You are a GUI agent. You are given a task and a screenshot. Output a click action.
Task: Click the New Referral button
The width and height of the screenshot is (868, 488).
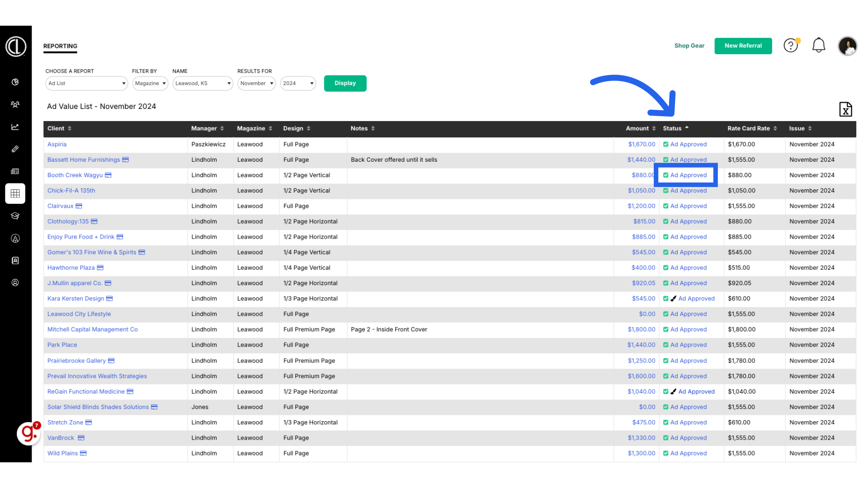click(743, 46)
